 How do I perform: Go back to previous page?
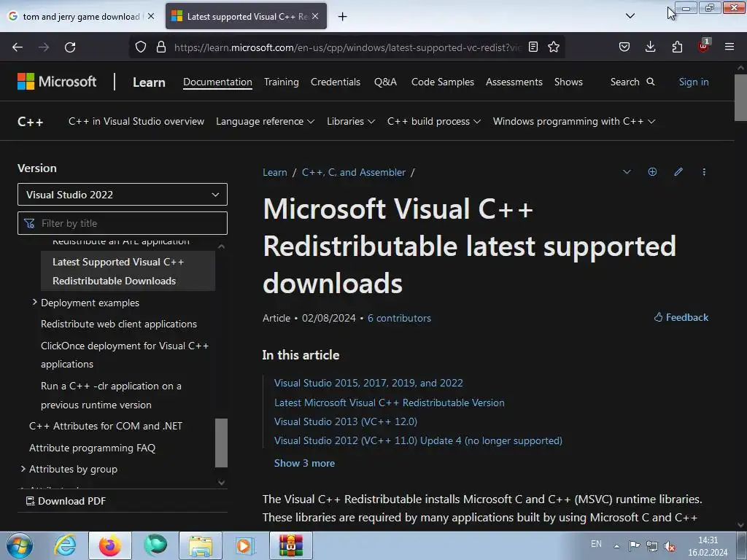tap(18, 47)
